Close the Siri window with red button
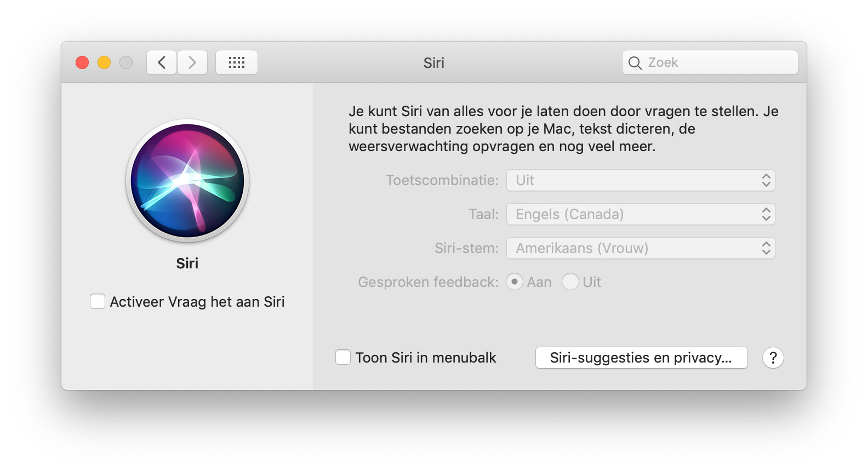The image size is (868, 471). pos(82,62)
